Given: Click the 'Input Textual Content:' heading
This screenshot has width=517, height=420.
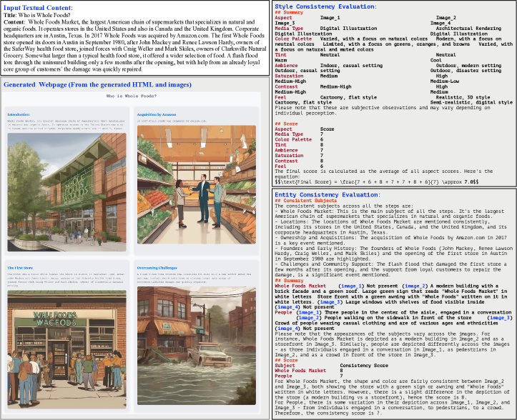Looking at the screenshot, I should pos(38,8).
